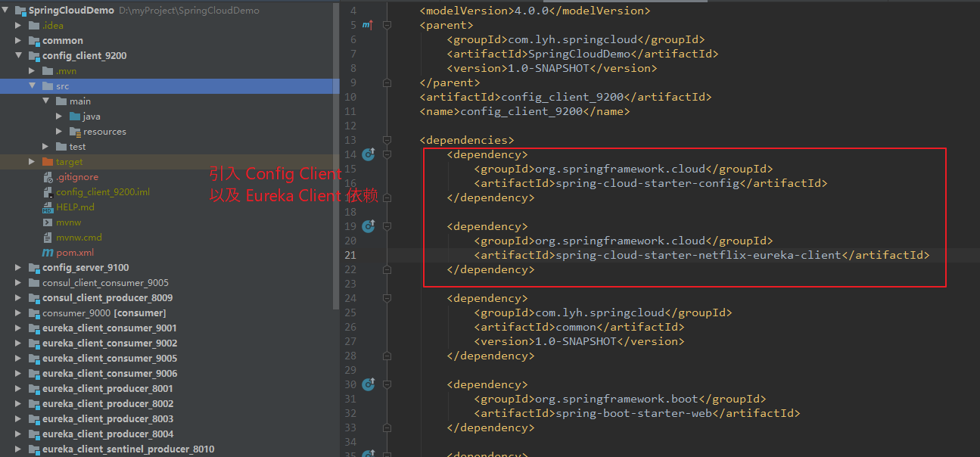
Task: Click the consumer_9000 module folder icon
Action: pos(34,313)
